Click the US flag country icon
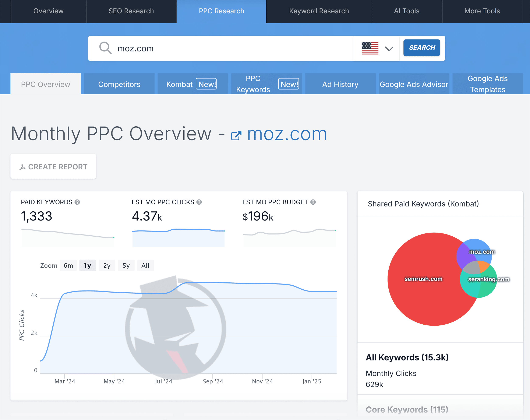 (370, 48)
